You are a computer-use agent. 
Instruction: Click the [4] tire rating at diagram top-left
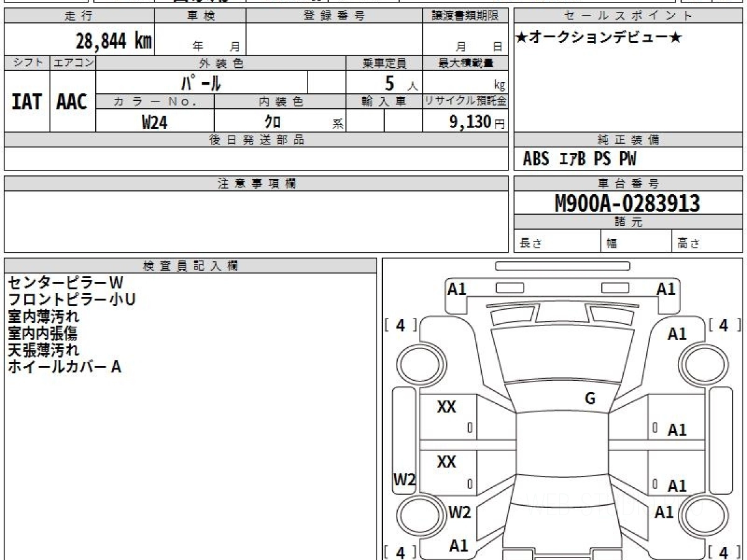click(401, 325)
